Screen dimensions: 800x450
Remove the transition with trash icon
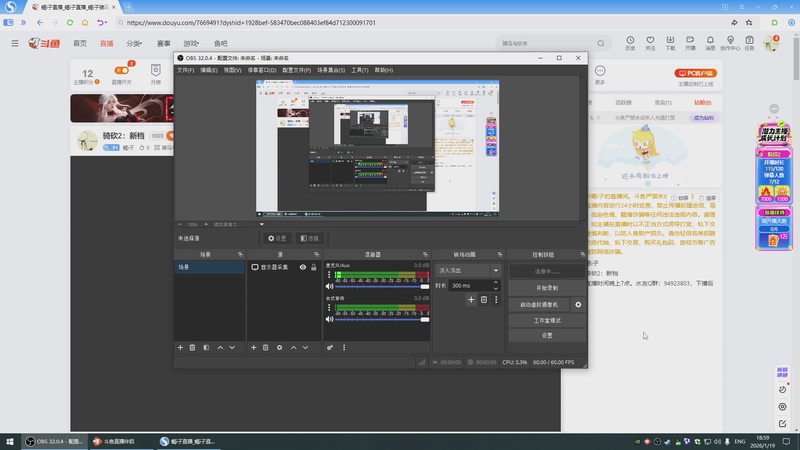click(484, 299)
